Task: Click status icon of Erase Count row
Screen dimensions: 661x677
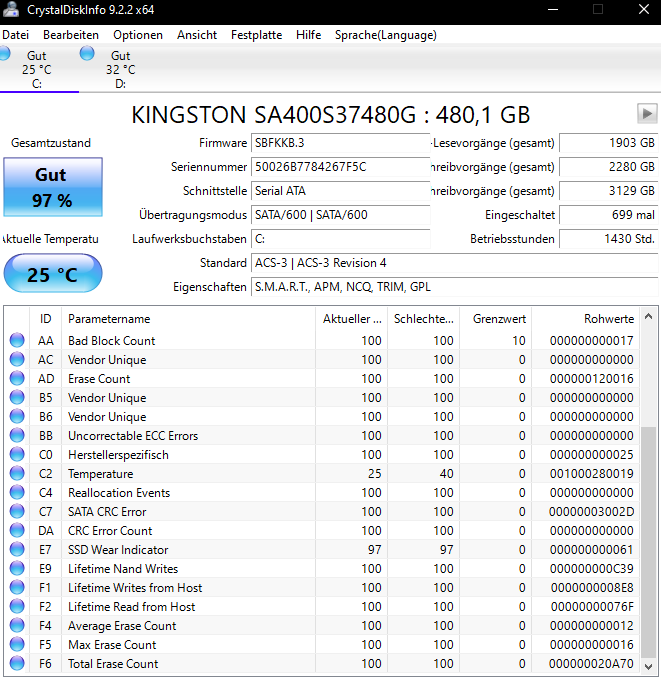Action: pyautogui.click(x=17, y=378)
